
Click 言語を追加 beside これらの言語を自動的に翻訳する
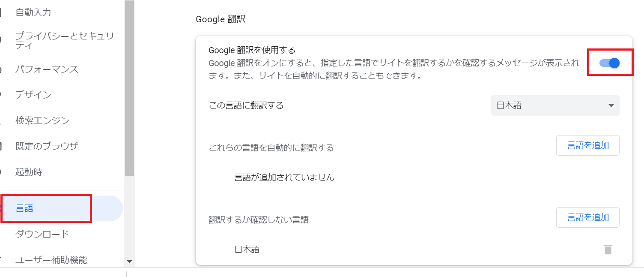click(x=587, y=145)
